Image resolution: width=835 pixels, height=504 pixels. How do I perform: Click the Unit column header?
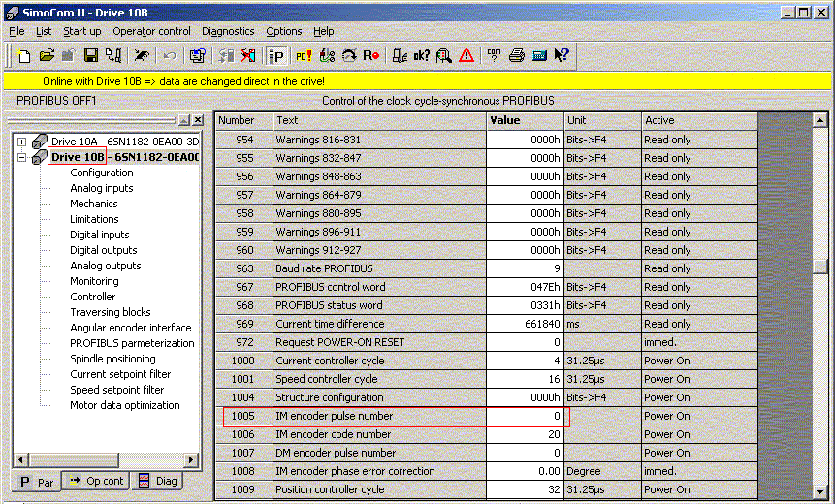point(603,121)
